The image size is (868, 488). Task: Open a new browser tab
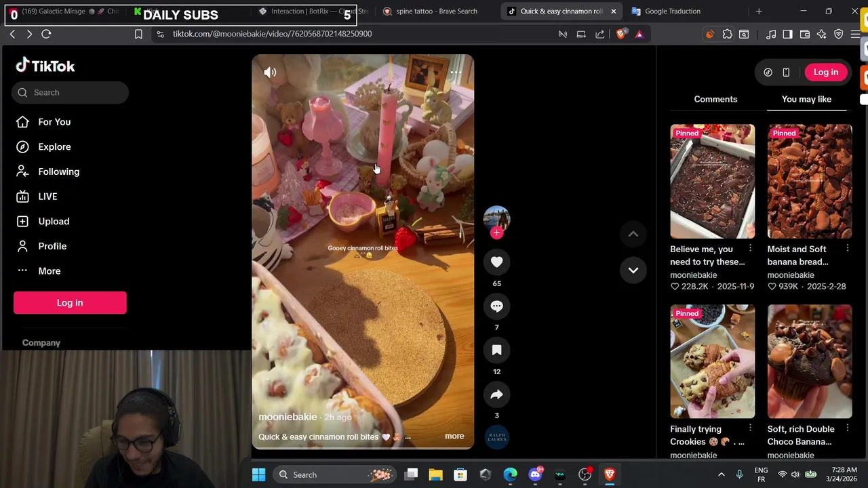[759, 11]
